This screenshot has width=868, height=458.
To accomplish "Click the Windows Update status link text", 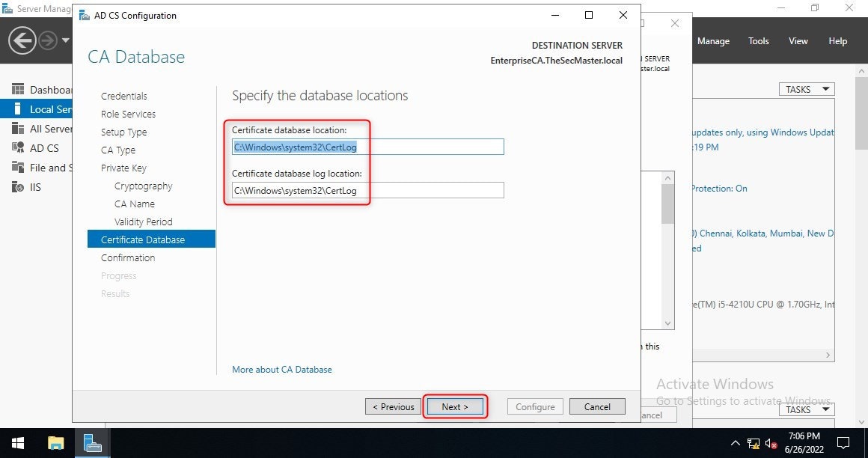I will 762,132.
